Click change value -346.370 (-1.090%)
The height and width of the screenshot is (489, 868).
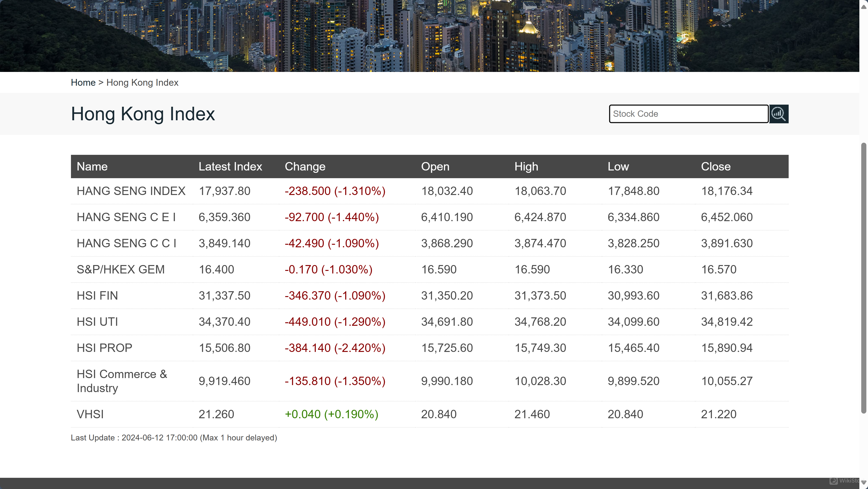335,296
